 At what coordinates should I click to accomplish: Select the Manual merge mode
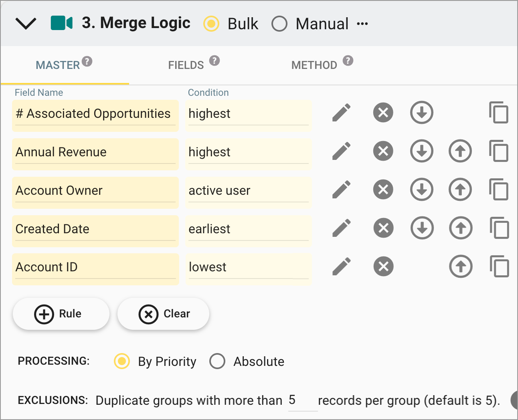pyautogui.click(x=279, y=24)
